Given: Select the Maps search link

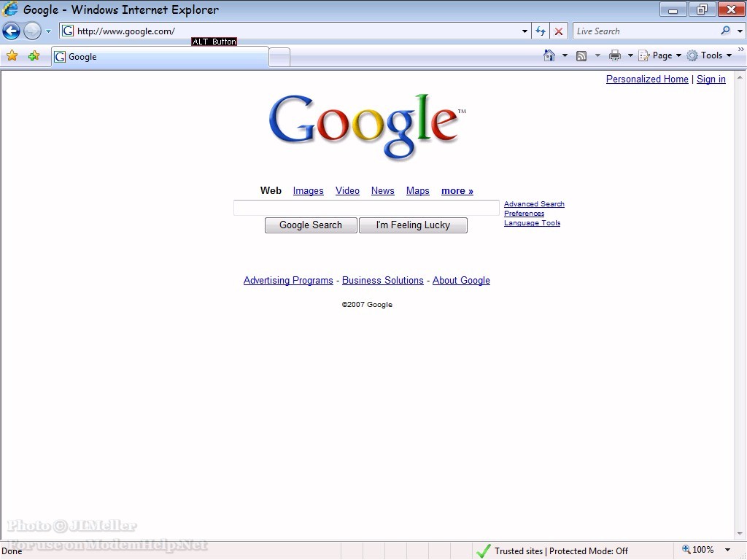Looking at the screenshot, I should (418, 191).
